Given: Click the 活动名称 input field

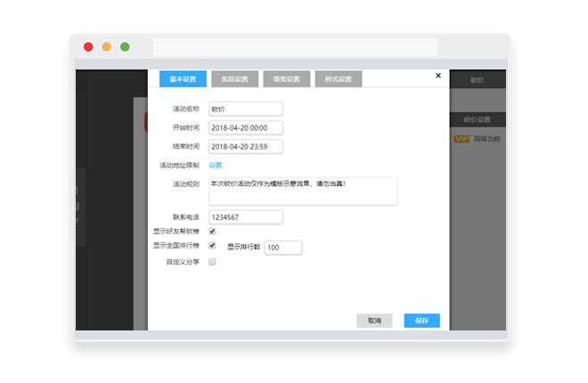Looking at the screenshot, I should click(x=246, y=109).
